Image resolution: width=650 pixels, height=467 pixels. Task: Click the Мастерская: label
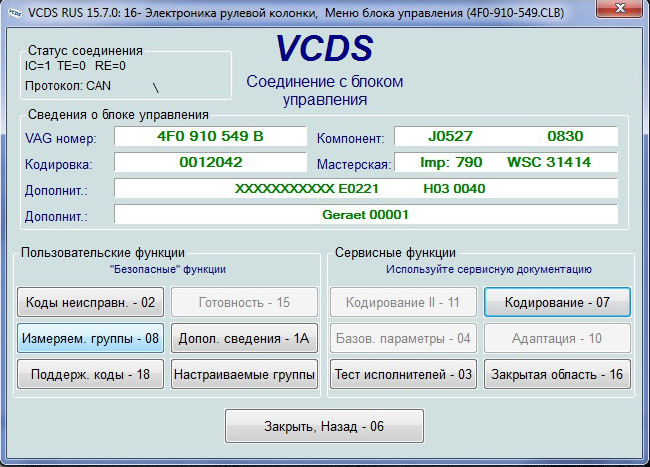coord(354,165)
